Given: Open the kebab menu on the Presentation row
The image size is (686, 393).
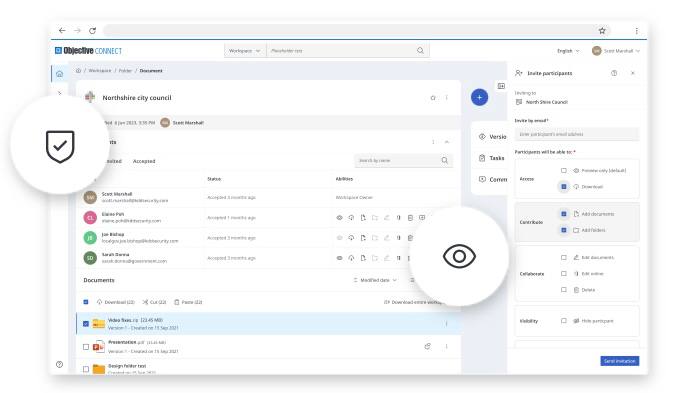Looking at the screenshot, I should click(x=447, y=346).
